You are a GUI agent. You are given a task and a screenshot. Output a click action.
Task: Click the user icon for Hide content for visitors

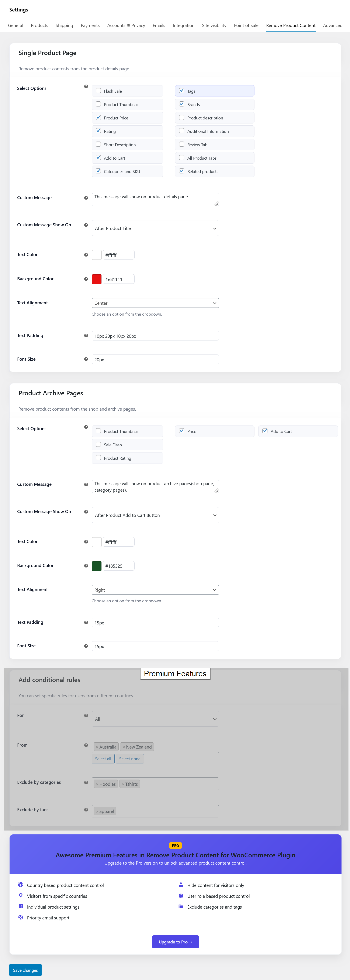[x=181, y=885]
